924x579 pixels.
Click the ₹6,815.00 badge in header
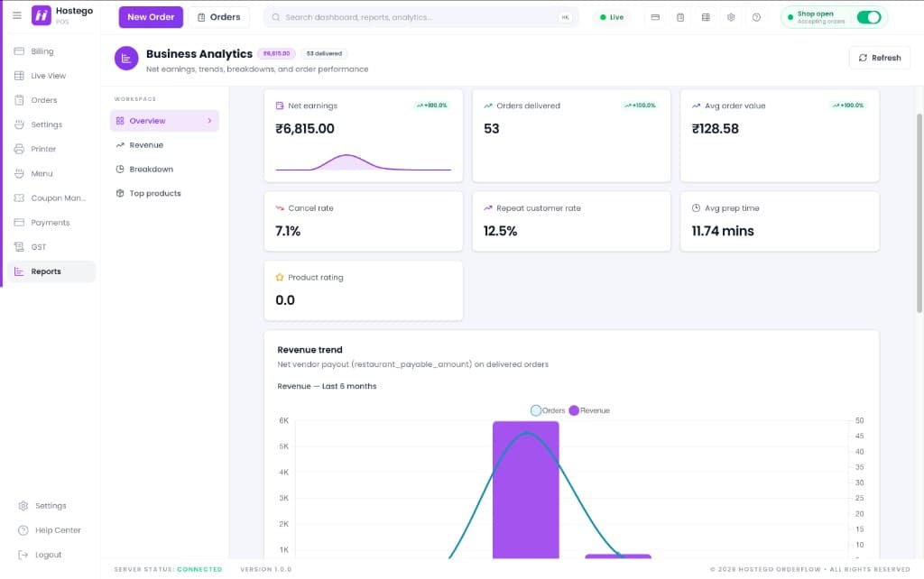pos(276,53)
